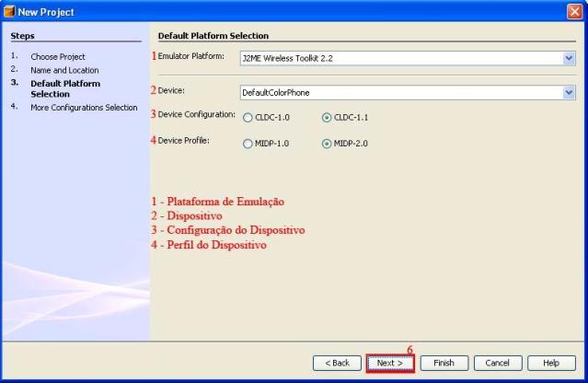Close the New Project dialog
The image size is (588, 383).
tap(574, 12)
